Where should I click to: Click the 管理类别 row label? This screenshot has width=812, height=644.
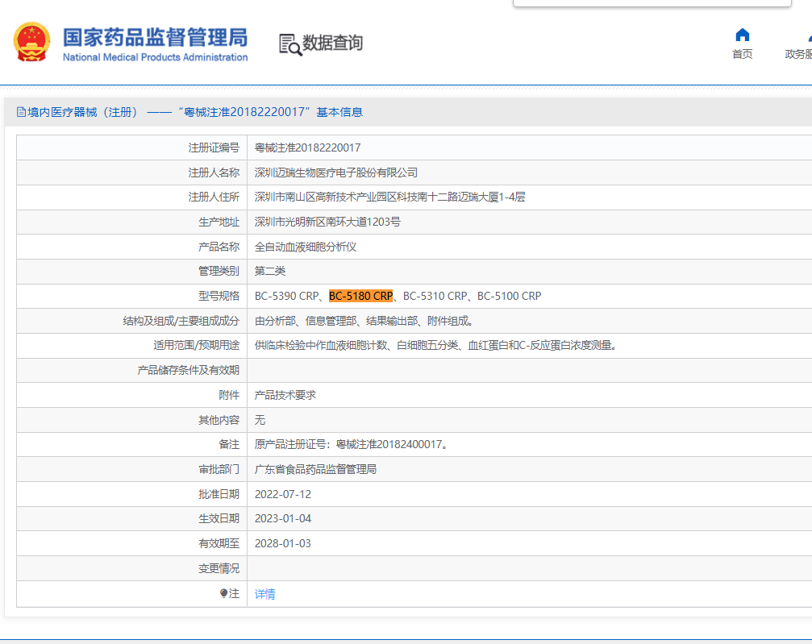tap(219, 271)
